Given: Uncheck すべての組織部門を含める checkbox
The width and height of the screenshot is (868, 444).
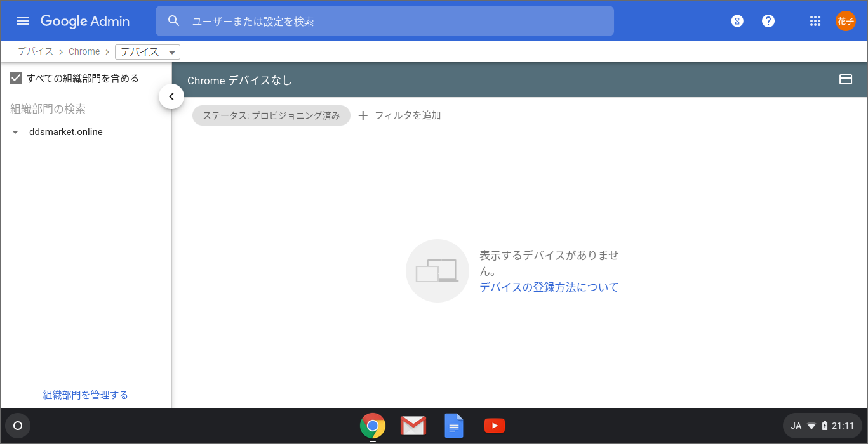Looking at the screenshot, I should (x=17, y=79).
